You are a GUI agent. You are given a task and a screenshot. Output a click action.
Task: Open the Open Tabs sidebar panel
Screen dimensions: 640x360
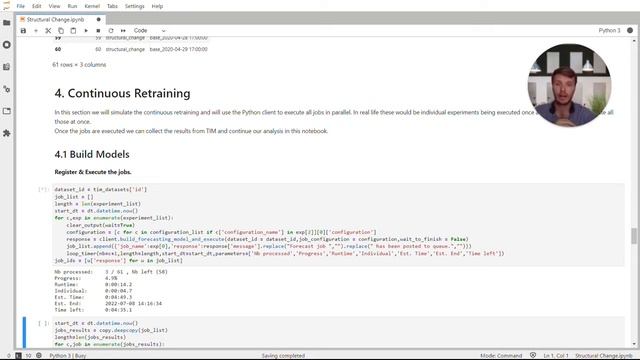(7, 111)
